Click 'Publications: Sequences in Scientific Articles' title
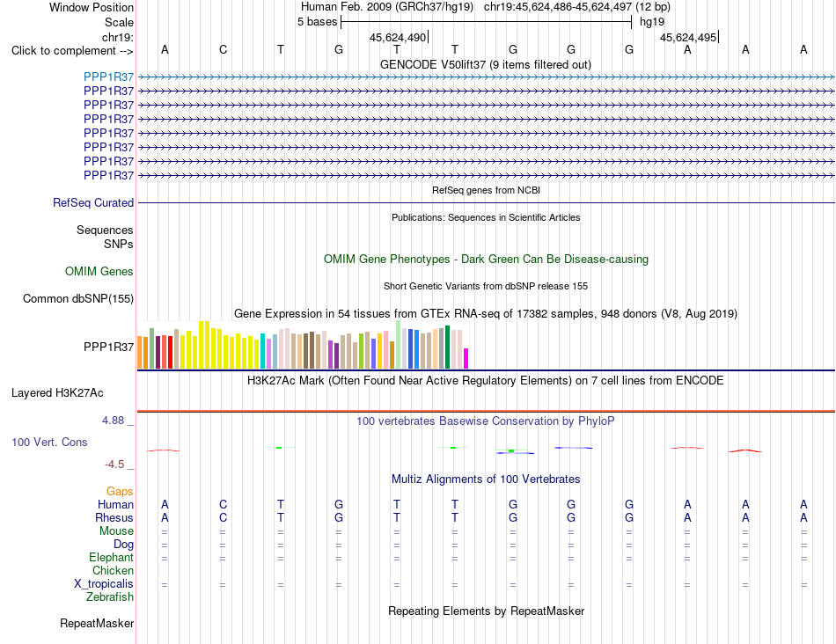This screenshot has width=836, height=644. [486, 217]
